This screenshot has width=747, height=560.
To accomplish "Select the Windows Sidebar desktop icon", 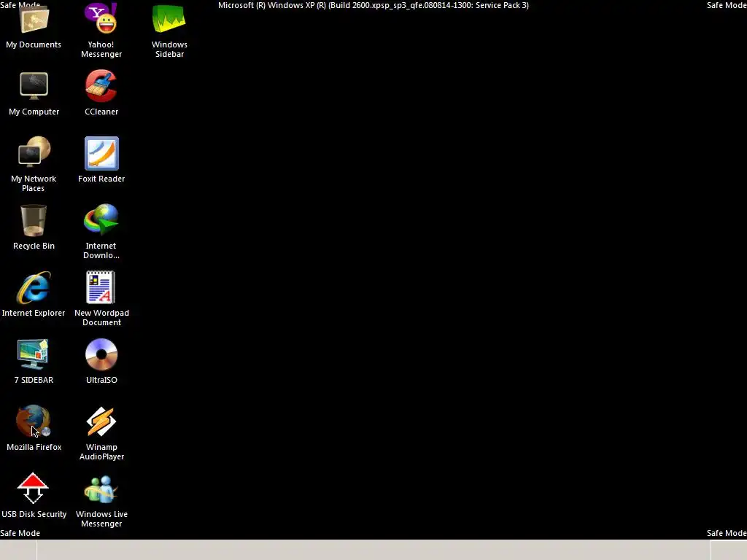I will click(169, 19).
